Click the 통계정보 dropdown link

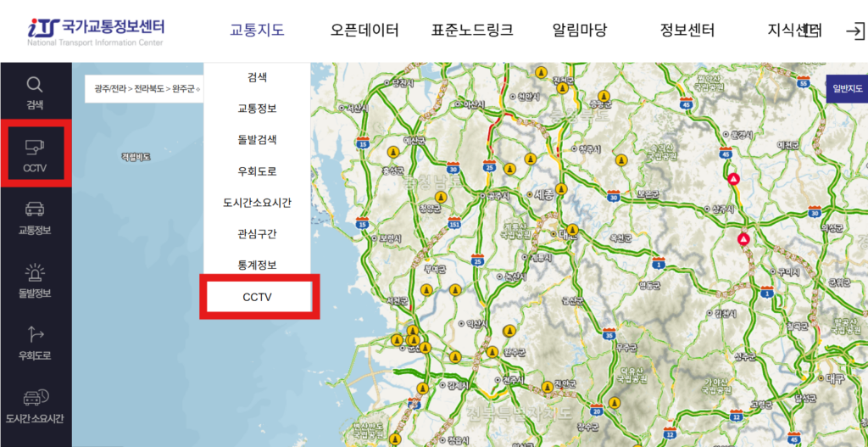click(x=257, y=265)
